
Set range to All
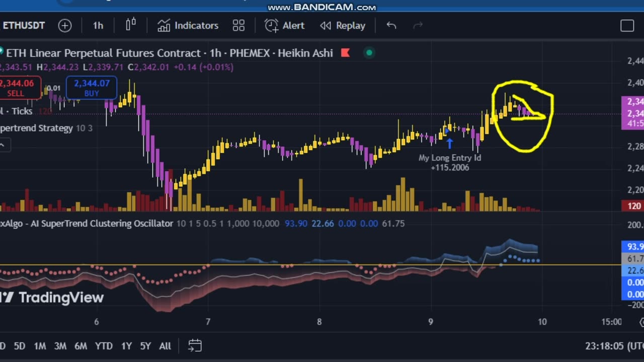[165, 346]
